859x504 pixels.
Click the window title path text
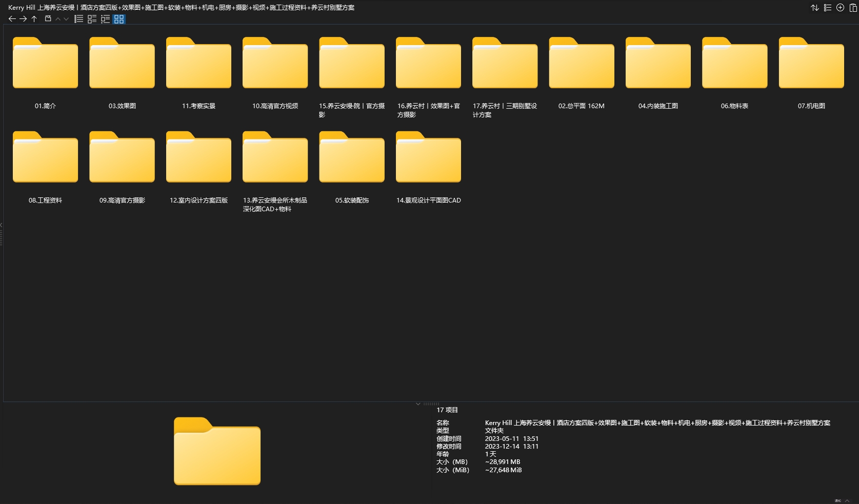(181, 8)
